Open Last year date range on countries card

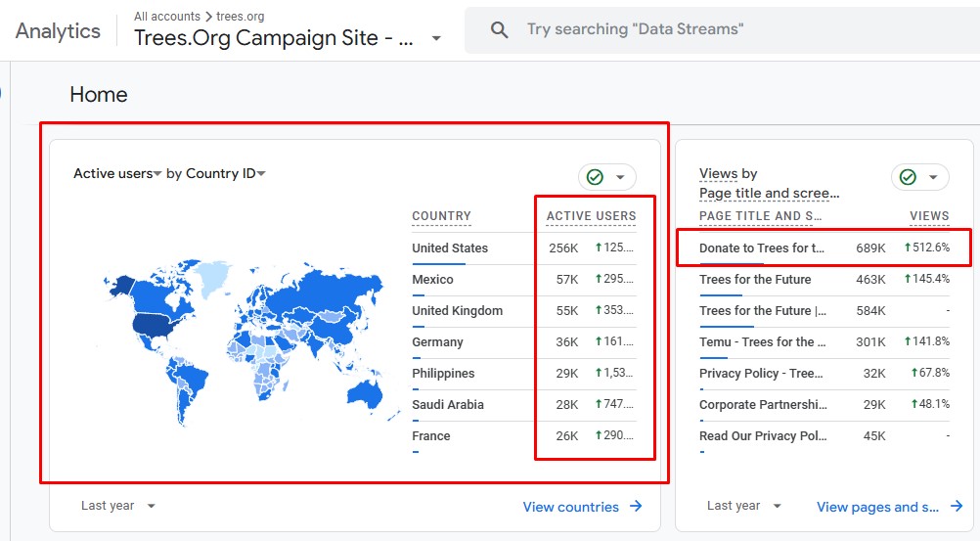click(117, 506)
